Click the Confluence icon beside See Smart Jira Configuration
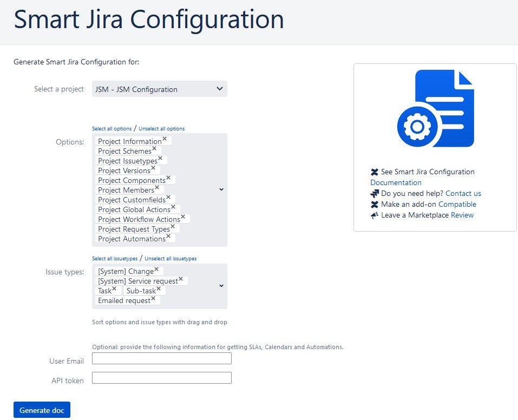Viewport: 518px width, 420px height. coord(375,172)
